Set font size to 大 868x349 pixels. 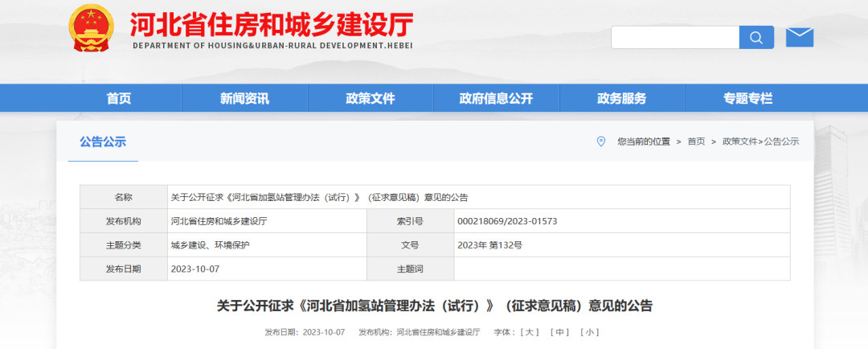(530, 332)
